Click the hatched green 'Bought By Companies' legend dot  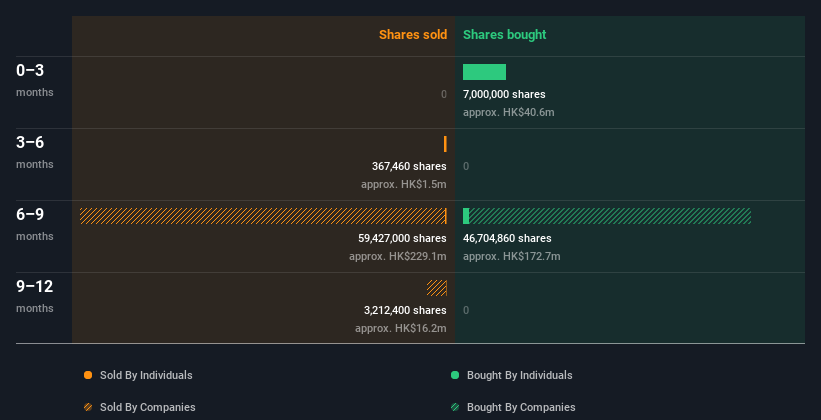[x=455, y=407]
